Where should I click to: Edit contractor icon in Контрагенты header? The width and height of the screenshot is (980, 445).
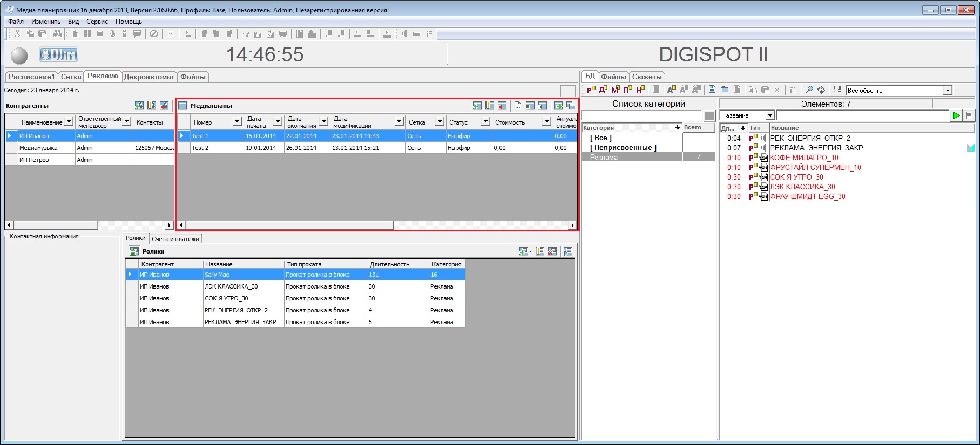[152, 106]
